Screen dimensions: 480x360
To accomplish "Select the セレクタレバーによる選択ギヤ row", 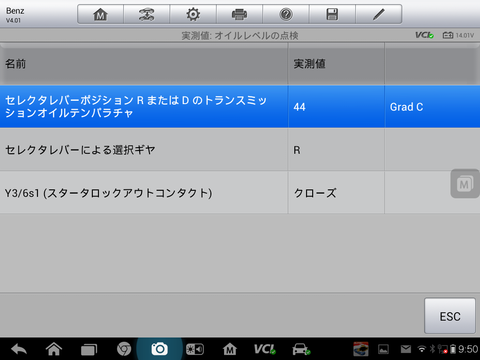I will [x=240, y=150].
